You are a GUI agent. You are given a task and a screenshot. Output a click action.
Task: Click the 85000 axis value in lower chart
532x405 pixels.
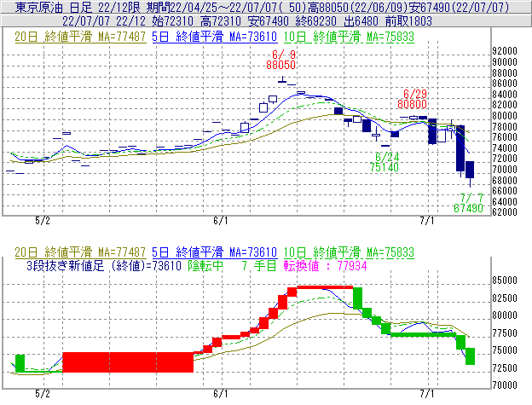(505, 281)
